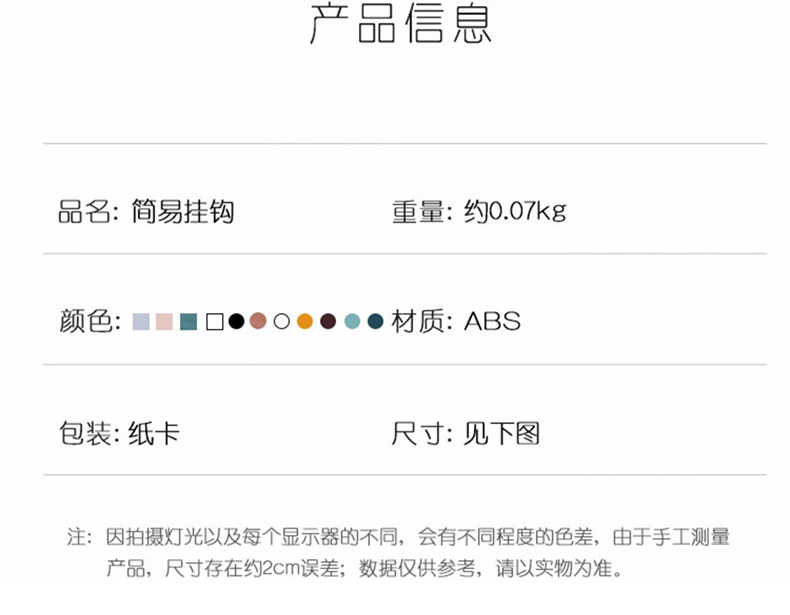
Task: Select the dark navy teal circle swatch
Action: tap(375, 321)
